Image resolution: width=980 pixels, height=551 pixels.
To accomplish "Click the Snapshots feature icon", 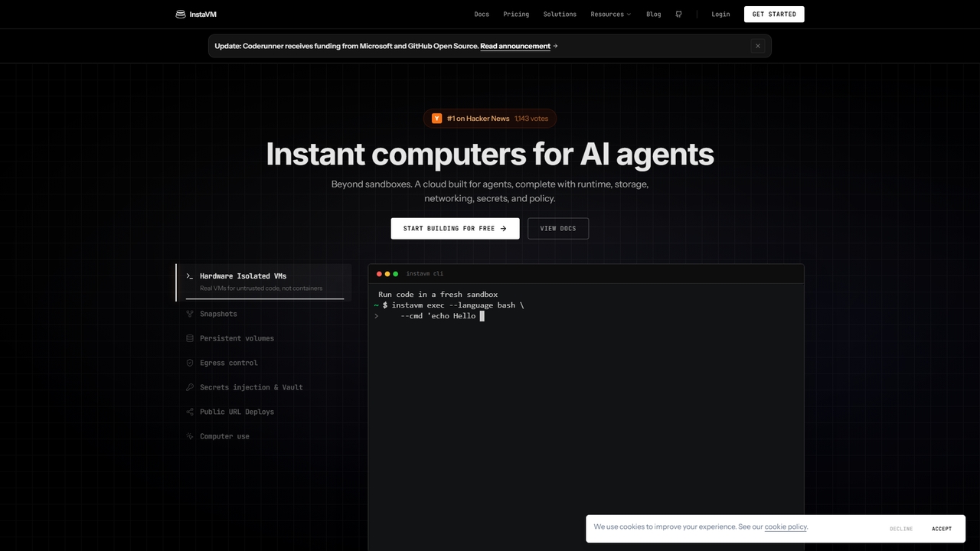I will 190,314.
